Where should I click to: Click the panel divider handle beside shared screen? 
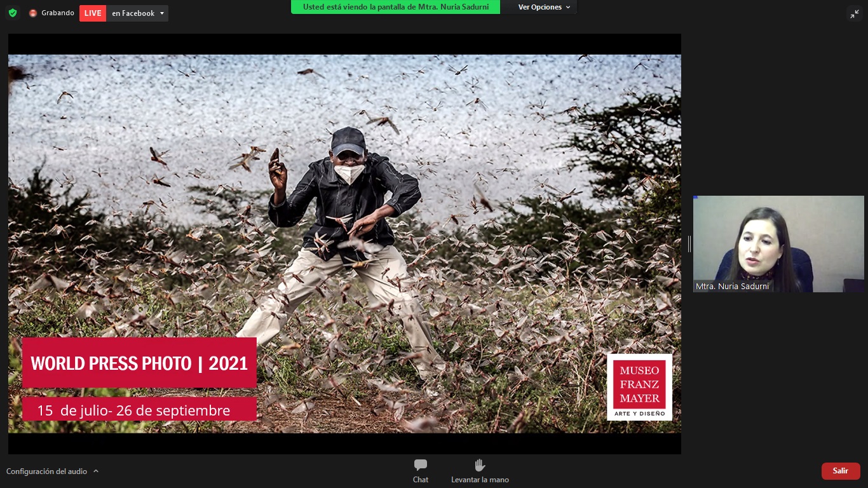pos(689,243)
